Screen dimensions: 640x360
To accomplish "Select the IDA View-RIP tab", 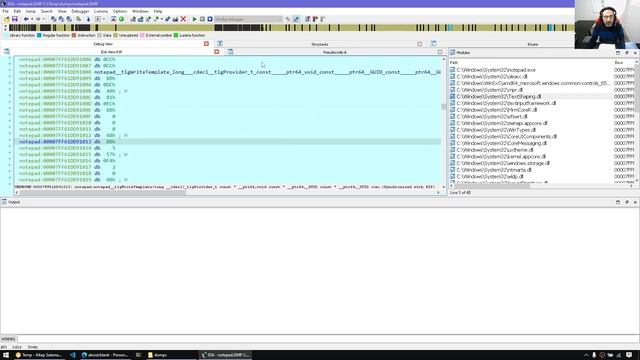I will click(x=111, y=52).
